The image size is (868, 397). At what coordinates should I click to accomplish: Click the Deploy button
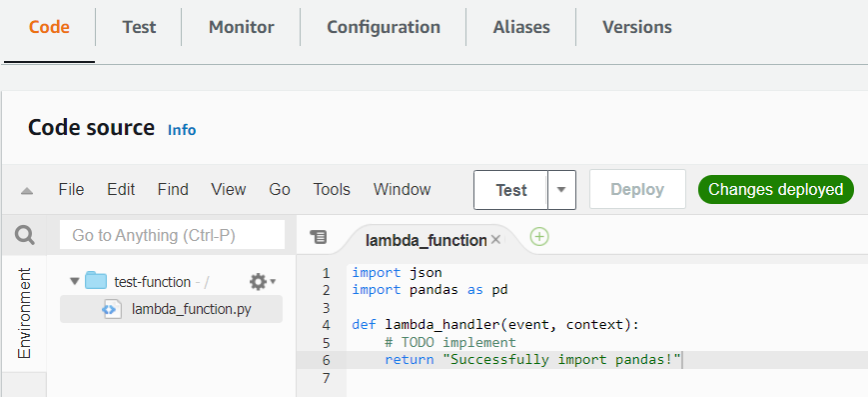[637, 190]
